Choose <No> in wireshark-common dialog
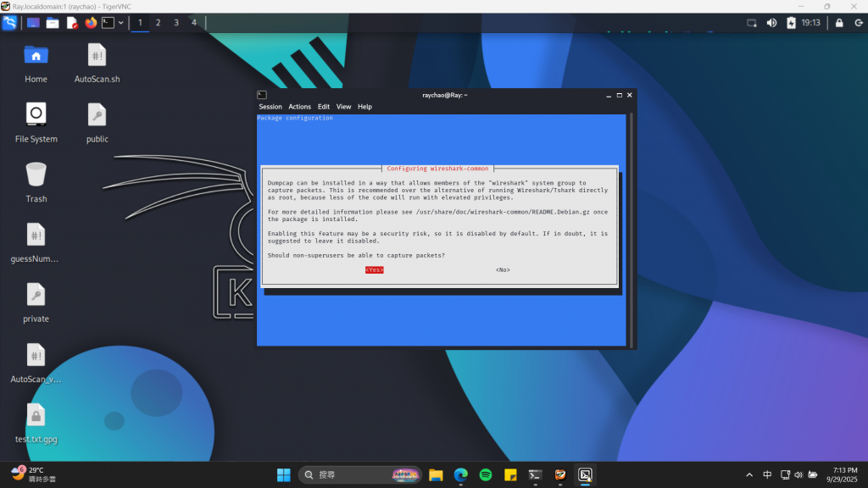This screenshot has height=488, width=868. pyautogui.click(x=503, y=270)
